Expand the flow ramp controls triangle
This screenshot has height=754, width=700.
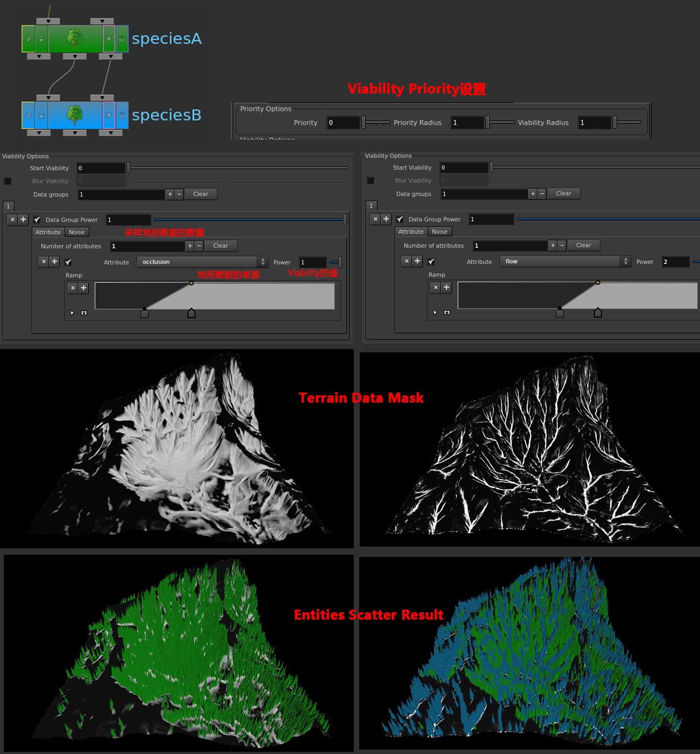click(x=435, y=312)
